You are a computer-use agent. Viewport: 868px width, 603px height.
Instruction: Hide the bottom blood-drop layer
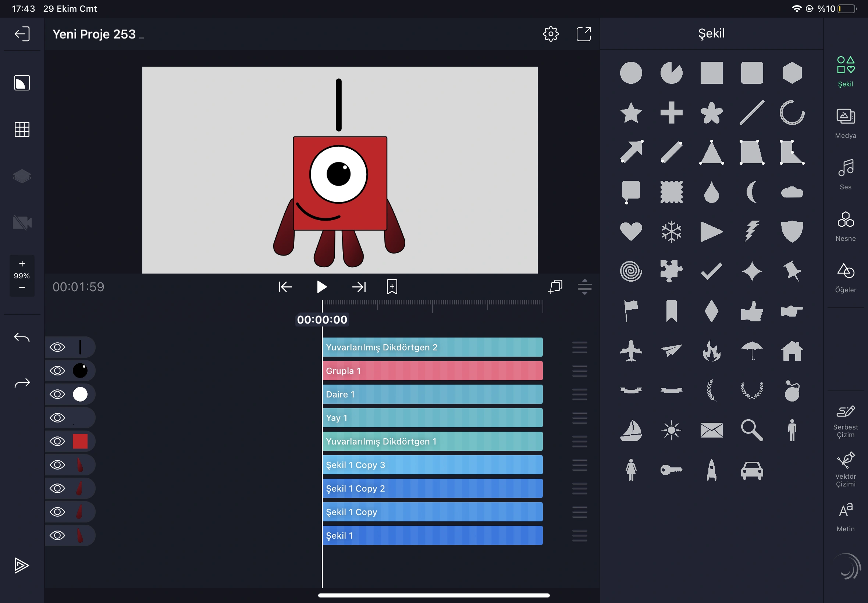(x=57, y=535)
